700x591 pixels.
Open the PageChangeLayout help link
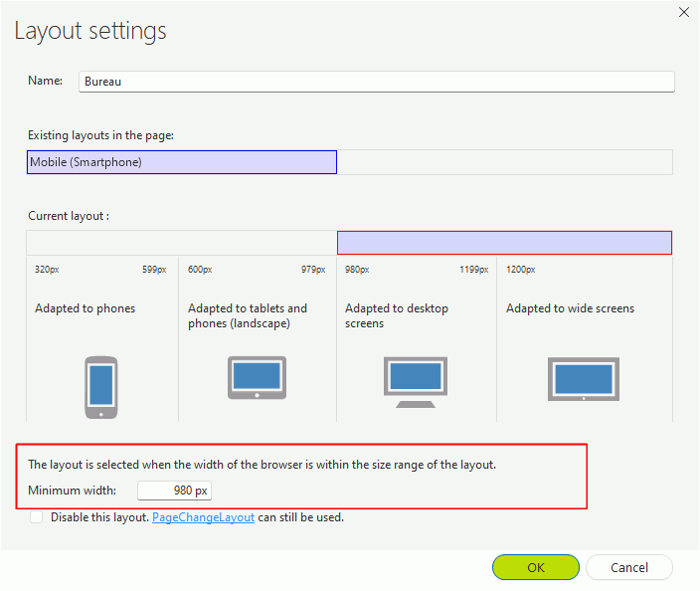[x=203, y=517]
